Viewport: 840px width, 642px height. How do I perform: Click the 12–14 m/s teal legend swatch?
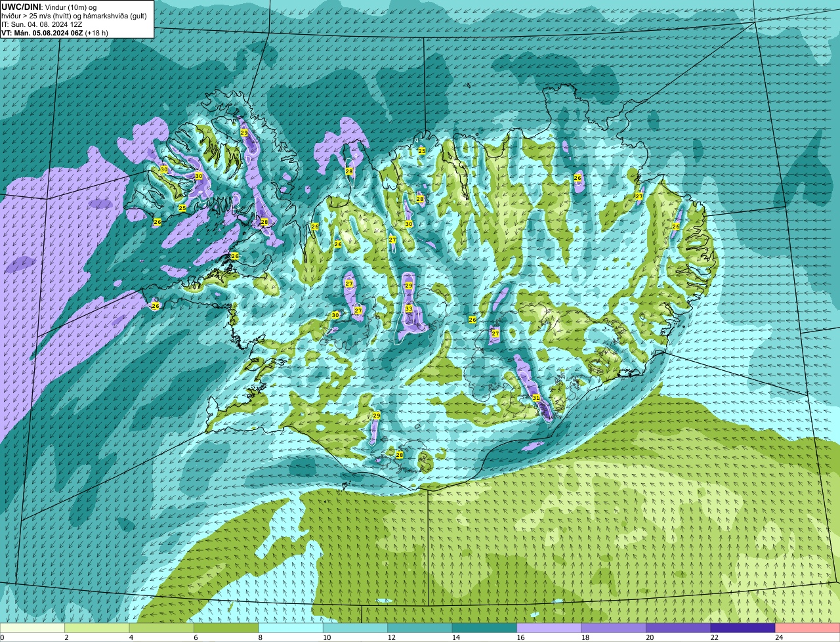[420, 628]
